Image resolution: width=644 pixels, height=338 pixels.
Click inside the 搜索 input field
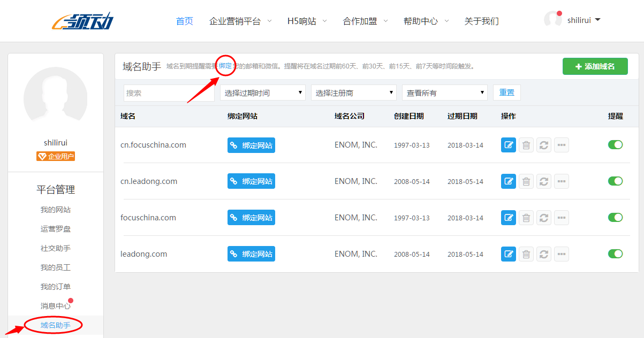(x=169, y=92)
